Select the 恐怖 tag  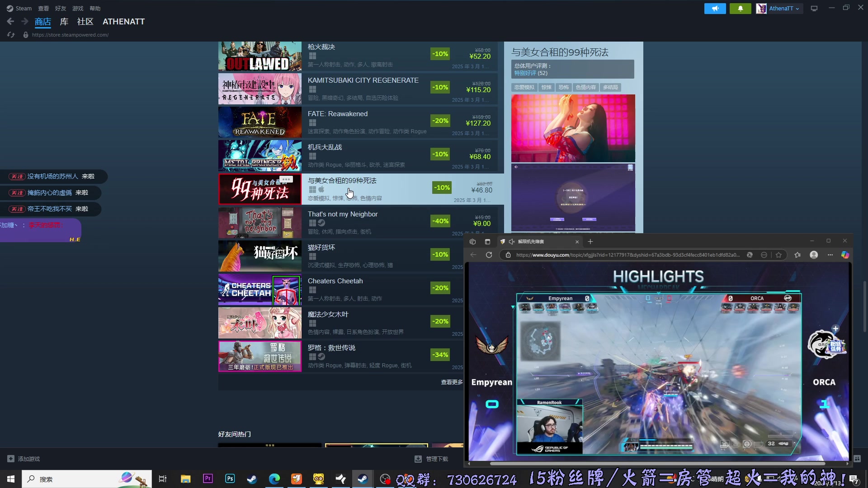pyautogui.click(x=563, y=87)
